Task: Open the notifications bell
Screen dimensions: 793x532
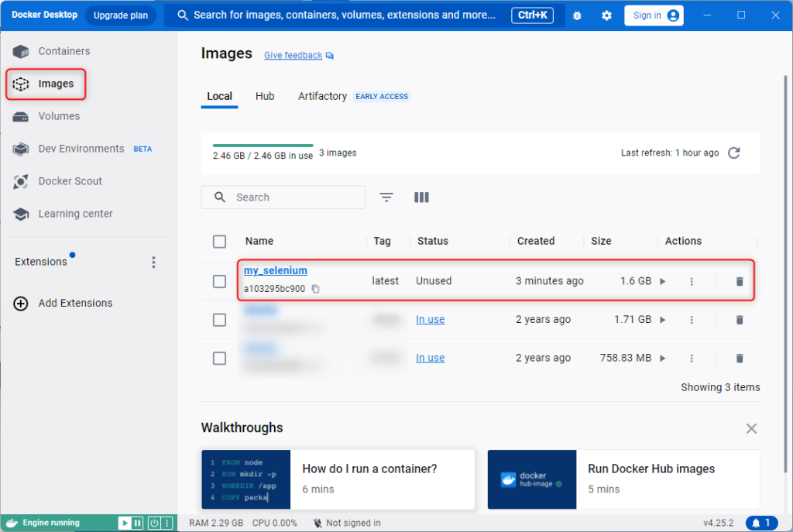Action: pos(761,523)
